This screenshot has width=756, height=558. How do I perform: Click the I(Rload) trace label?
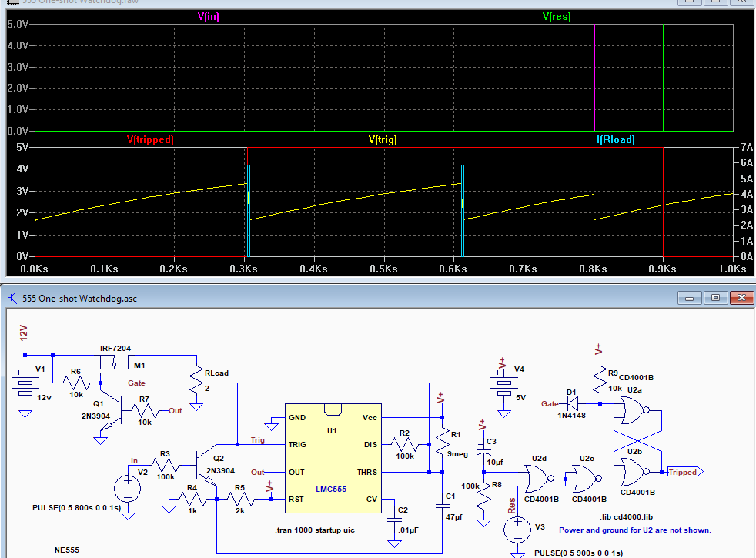tap(615, 140)
